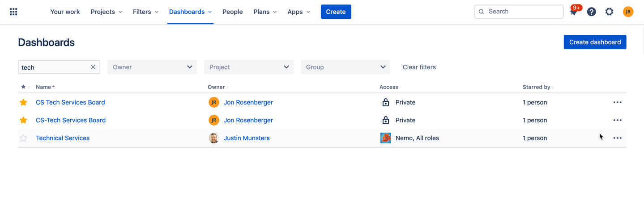This screenshot has width=644, height=205.
Task: Open Jon Rosenberger's profile in the CS-Tech row
Action: click(x=248, y=120)
